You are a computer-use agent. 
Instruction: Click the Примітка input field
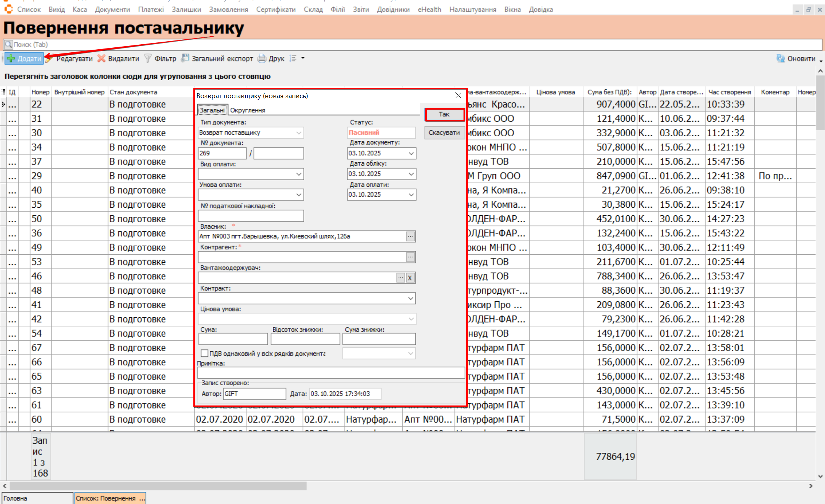coord(331,373)
